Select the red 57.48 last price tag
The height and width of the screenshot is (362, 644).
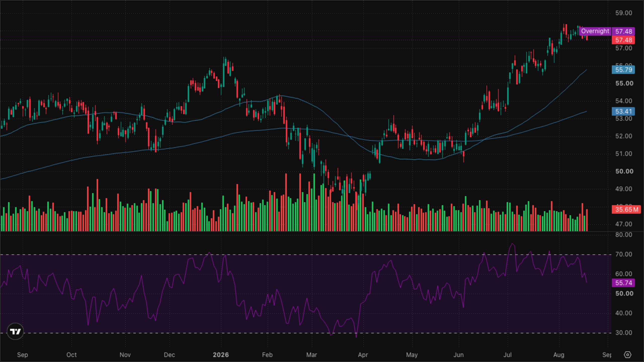(x=623, y=40)
